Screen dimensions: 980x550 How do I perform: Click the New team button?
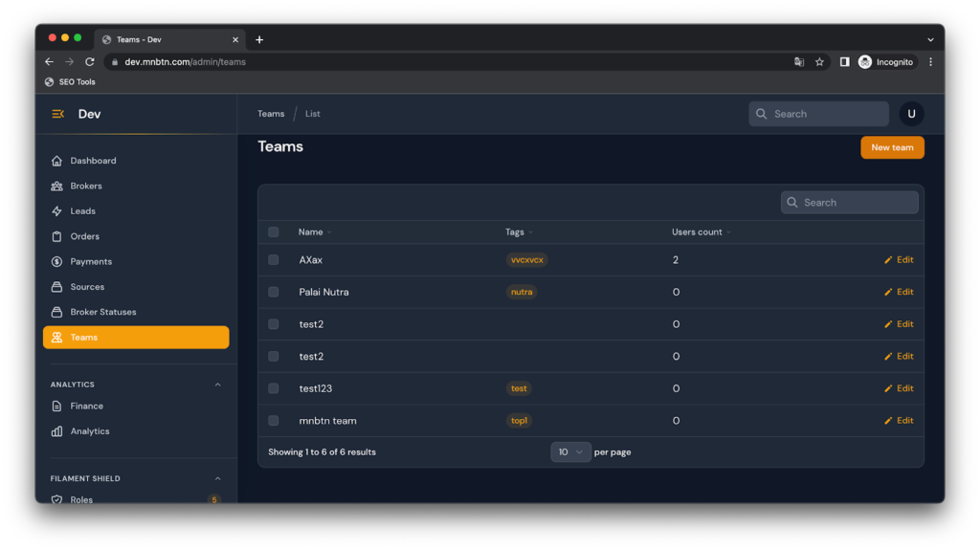click(892, 147)
